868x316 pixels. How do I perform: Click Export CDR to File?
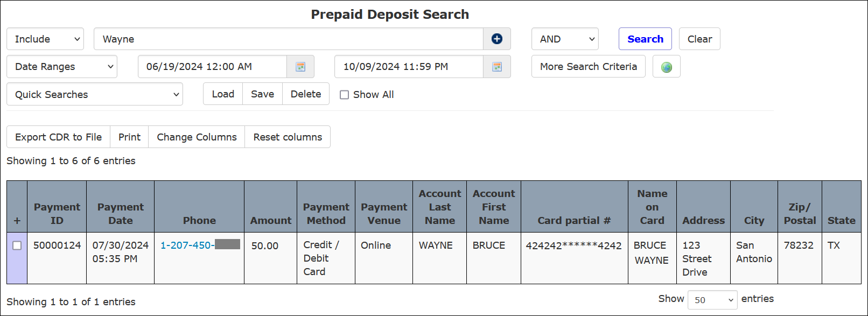tap(58, 137)
